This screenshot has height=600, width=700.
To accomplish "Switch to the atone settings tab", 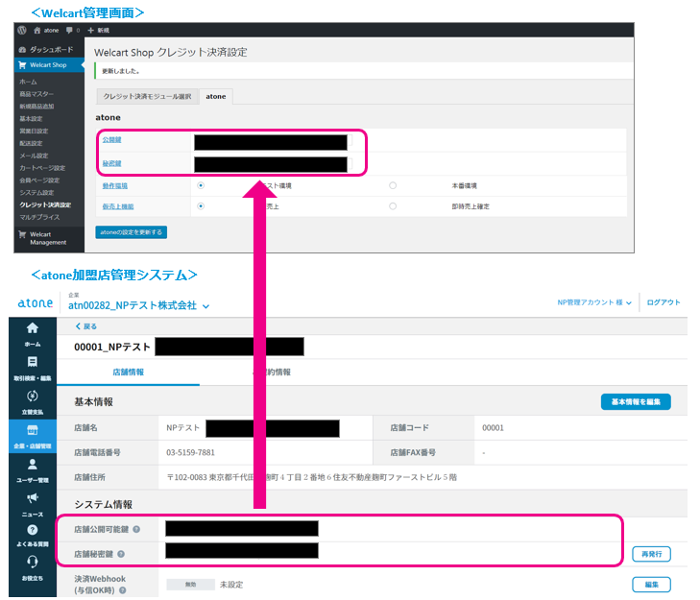I will pos(216,96).
